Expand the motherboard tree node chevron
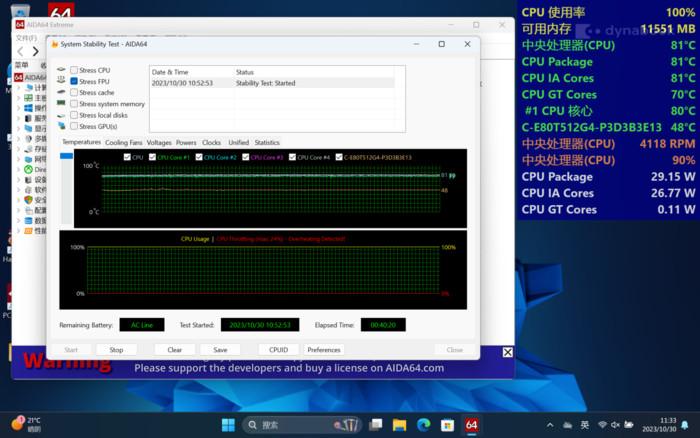Viewport: 700px width, 438px height. [x=19, y=98]
